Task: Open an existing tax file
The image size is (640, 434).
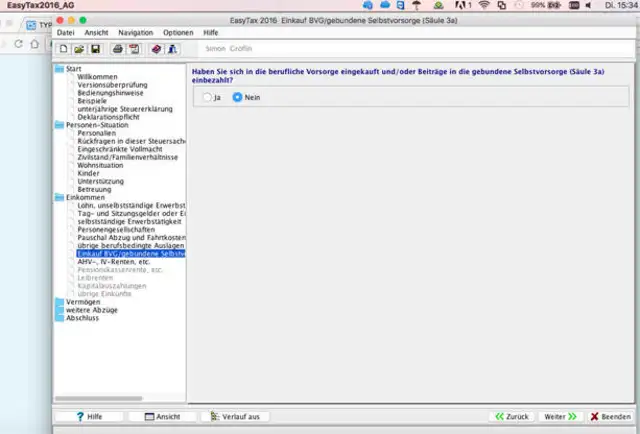Action: 79,49
